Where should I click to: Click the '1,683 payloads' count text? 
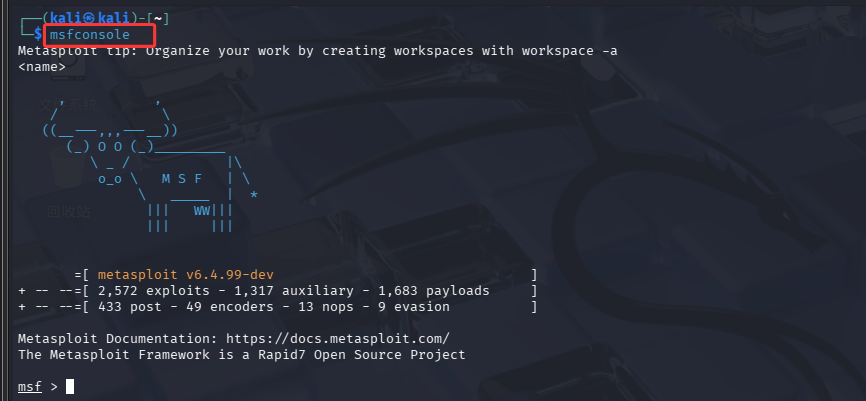tap(434, 291)
